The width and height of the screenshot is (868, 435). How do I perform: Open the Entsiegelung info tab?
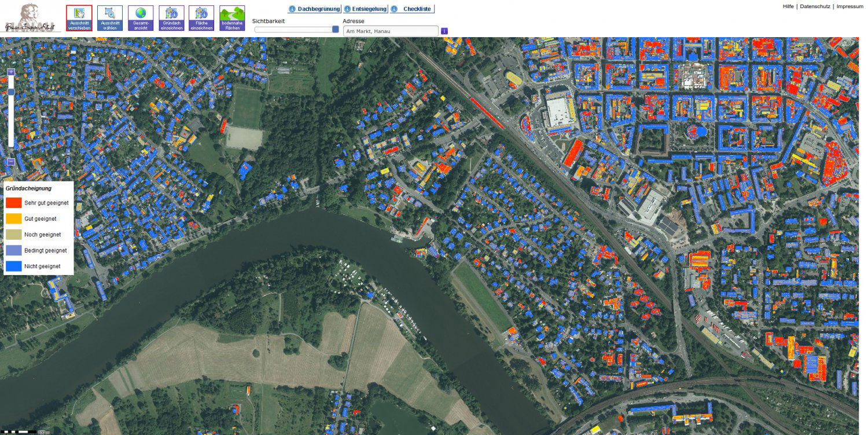(365, 9)
